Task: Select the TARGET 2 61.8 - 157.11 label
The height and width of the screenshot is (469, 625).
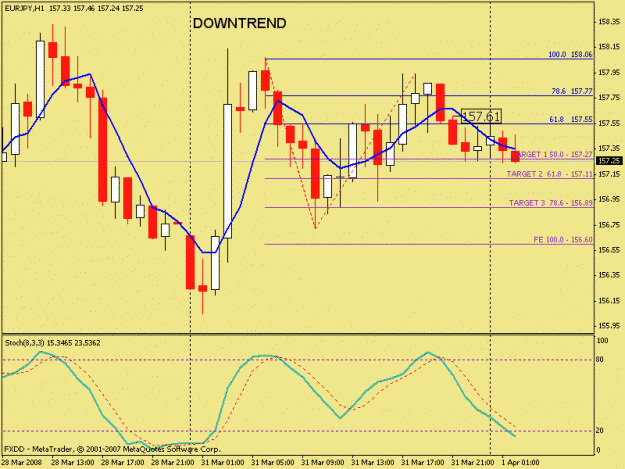Action: coord(550,174)
